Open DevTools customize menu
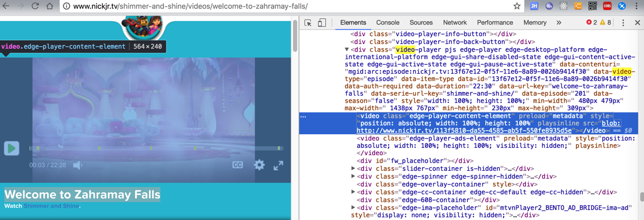Viewport: 644px width, 220px height. click(623, 23)
